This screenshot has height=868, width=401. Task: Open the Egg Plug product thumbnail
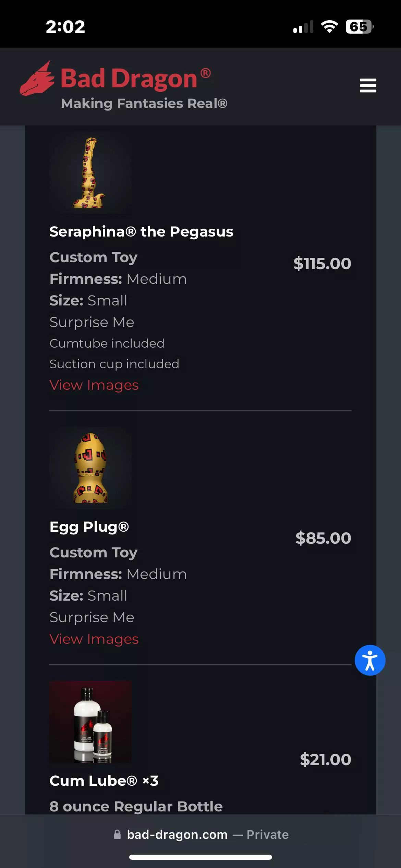click(90, 468)
